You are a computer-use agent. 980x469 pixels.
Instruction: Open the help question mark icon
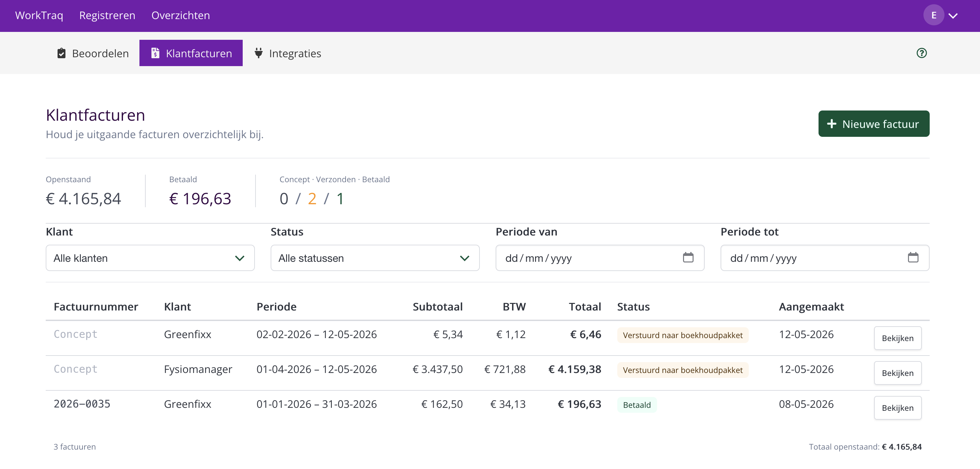pos(921,53)
